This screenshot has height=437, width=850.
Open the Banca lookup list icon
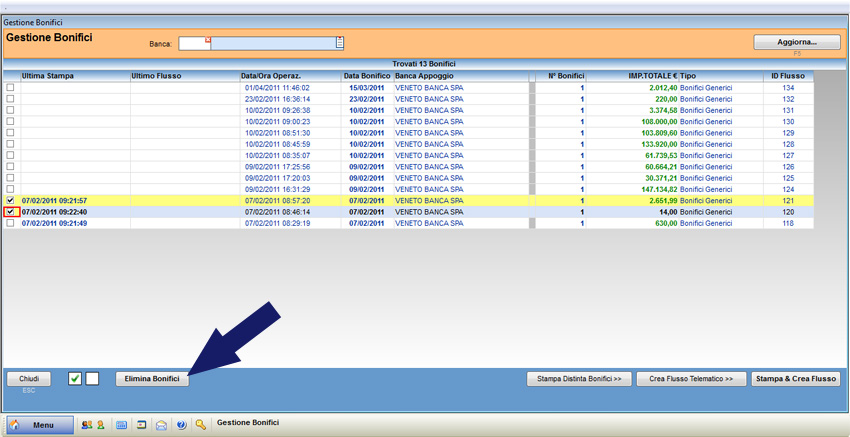point(340,43)
